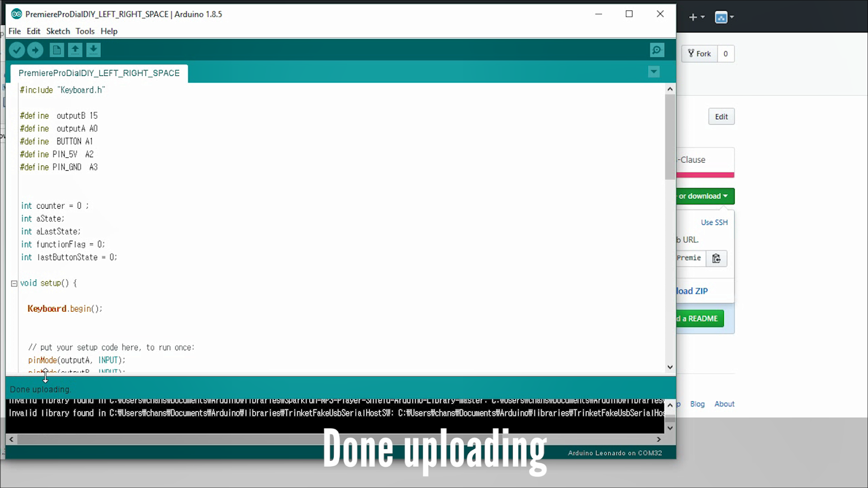
Task: Click the 'int counter = 0' line
Action: 55,206
